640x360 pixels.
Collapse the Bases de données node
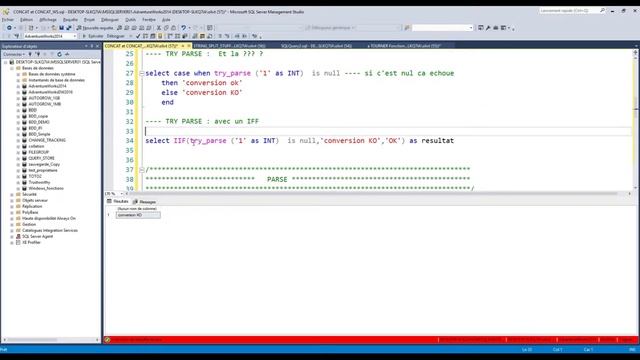click(12, 68)
